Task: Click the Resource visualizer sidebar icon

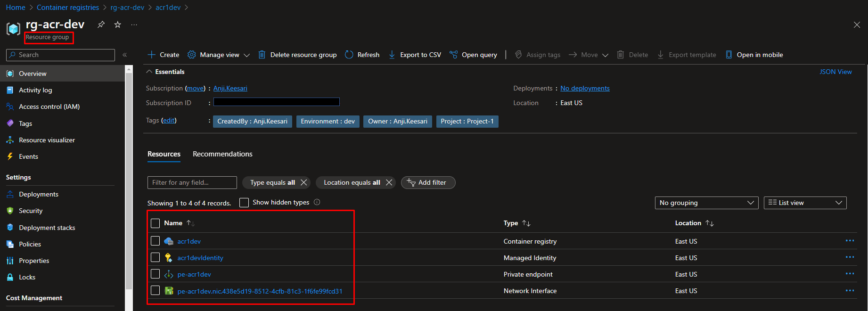Action: (x=10, y=140)
